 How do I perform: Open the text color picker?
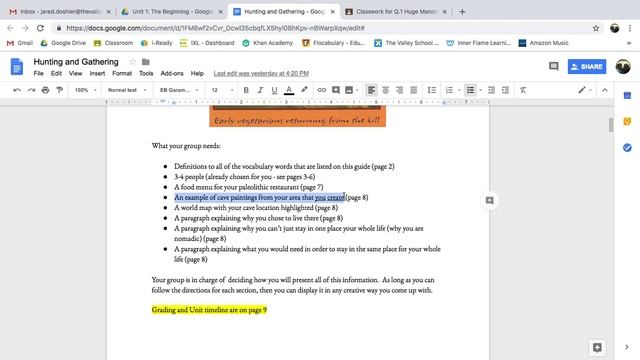289,90
